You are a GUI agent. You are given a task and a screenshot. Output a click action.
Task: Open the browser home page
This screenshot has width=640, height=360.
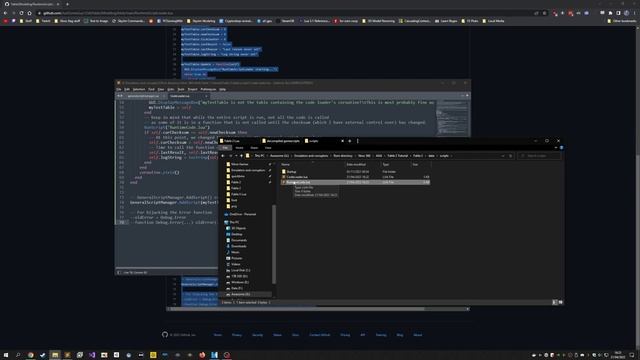(29, 13)
